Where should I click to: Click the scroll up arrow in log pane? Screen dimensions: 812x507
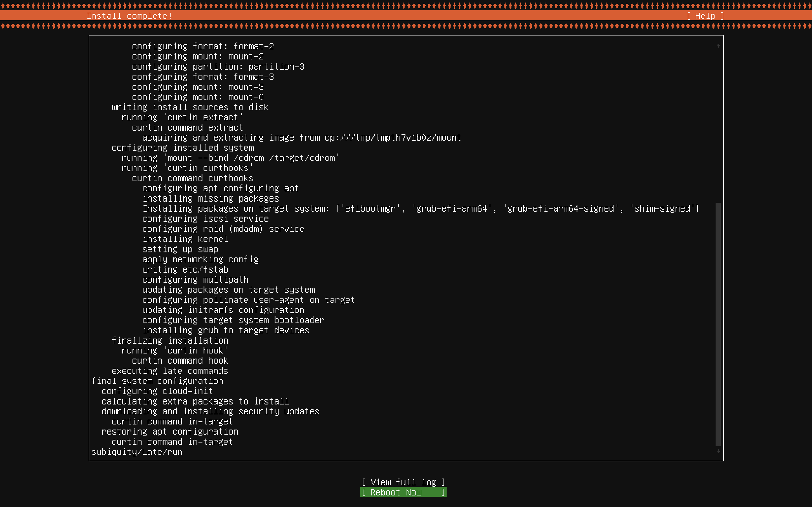(x=718, y=46)
